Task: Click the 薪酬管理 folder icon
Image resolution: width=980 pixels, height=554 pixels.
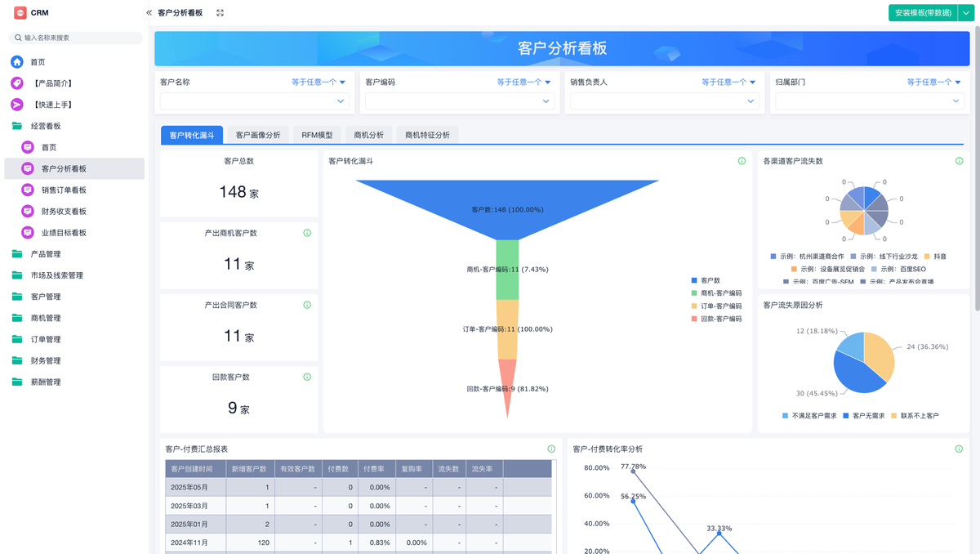Action: pyautogui.click(x=17, y=382)
